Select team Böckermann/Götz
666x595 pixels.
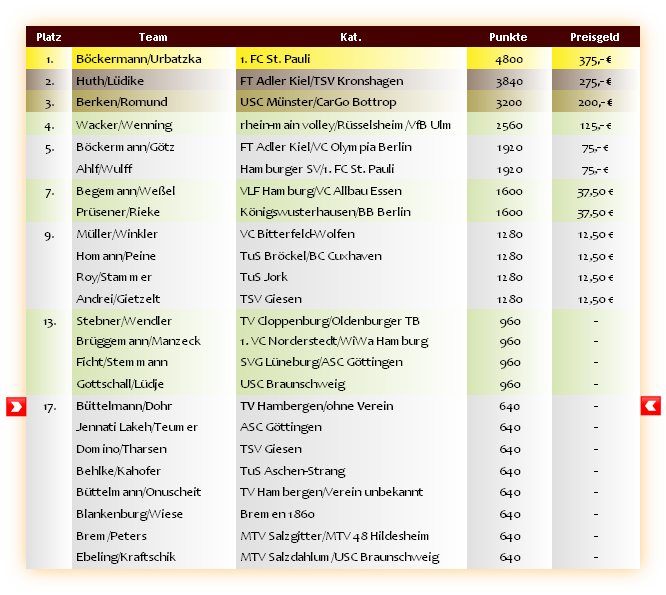(x=125, y=147)
